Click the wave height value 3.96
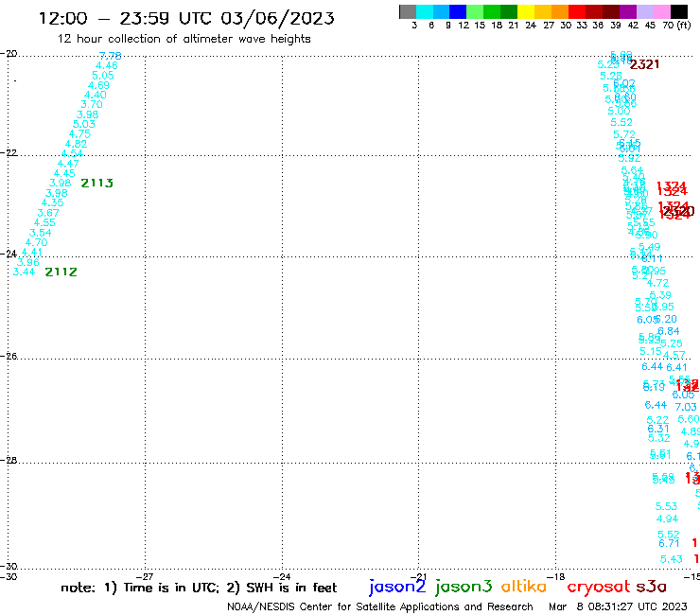Image resolution: width=700 pixels, height=615 pixels. [x=28, y=263]
